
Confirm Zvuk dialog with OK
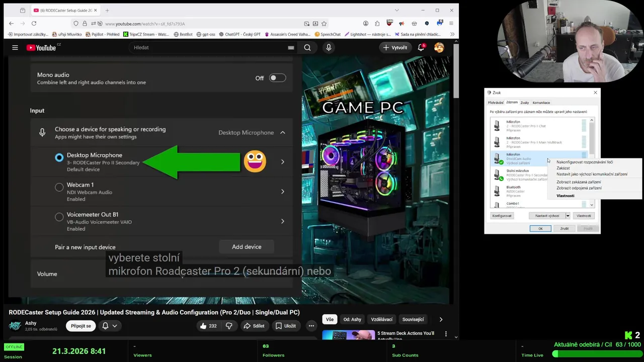(540, 228)
